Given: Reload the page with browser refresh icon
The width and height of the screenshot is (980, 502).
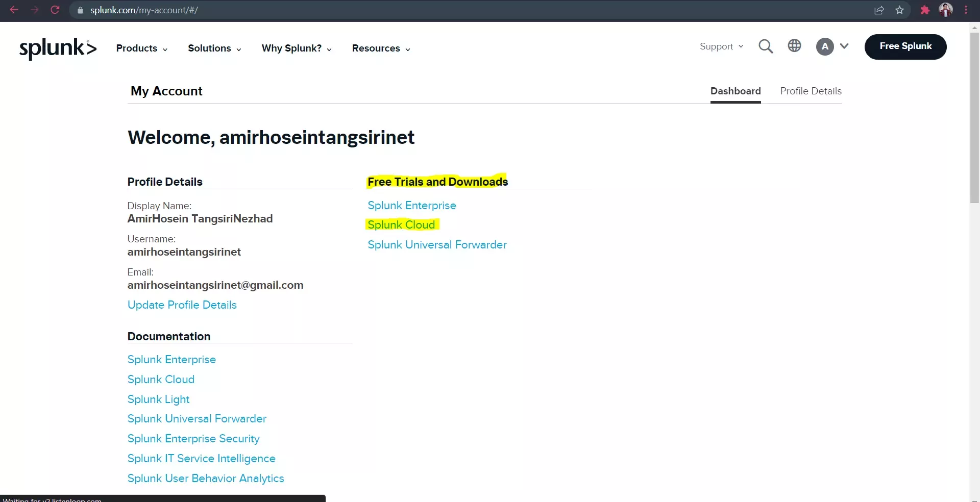Looking at the screenshot, I should 55,10.
